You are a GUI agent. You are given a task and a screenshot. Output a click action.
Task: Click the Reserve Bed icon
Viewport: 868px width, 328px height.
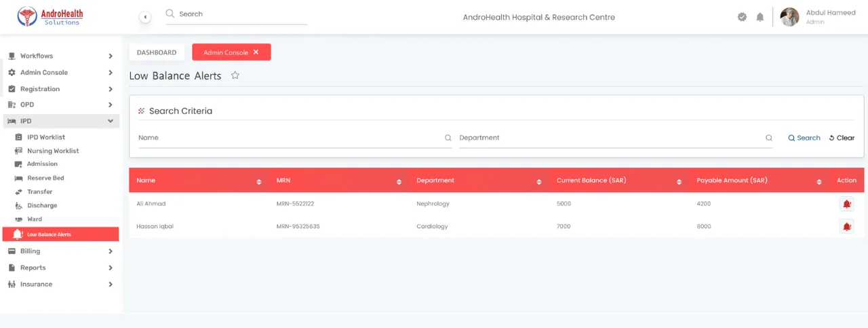(19, 178)
